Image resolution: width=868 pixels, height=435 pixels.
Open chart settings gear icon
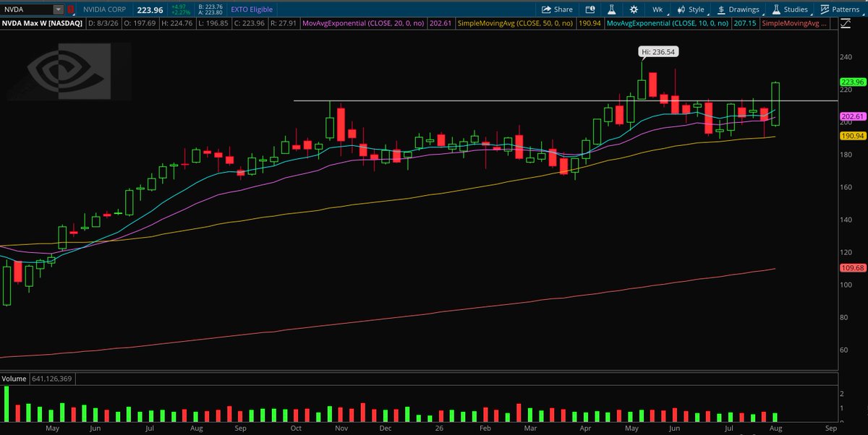pos(634,9)
